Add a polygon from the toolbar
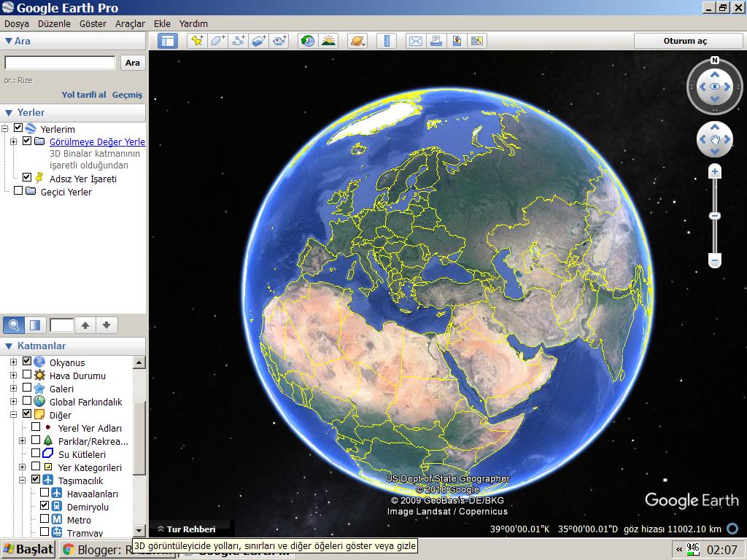 coord(217,41)
